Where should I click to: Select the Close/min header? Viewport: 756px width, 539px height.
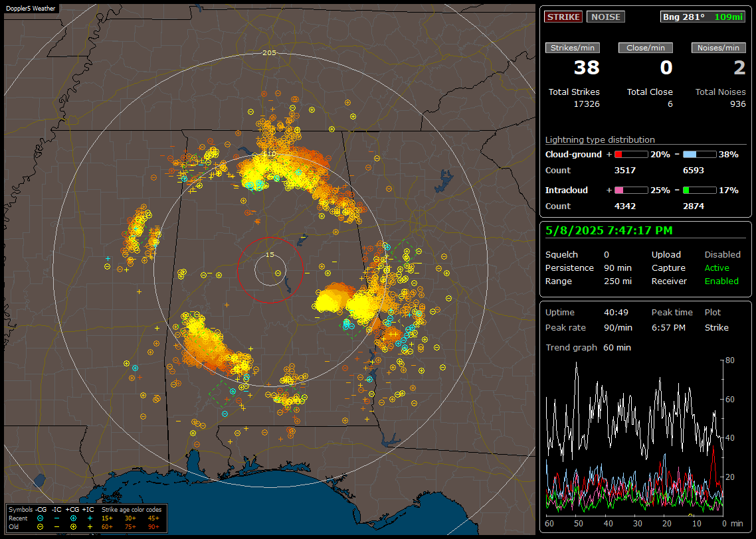tap(646, 48)
